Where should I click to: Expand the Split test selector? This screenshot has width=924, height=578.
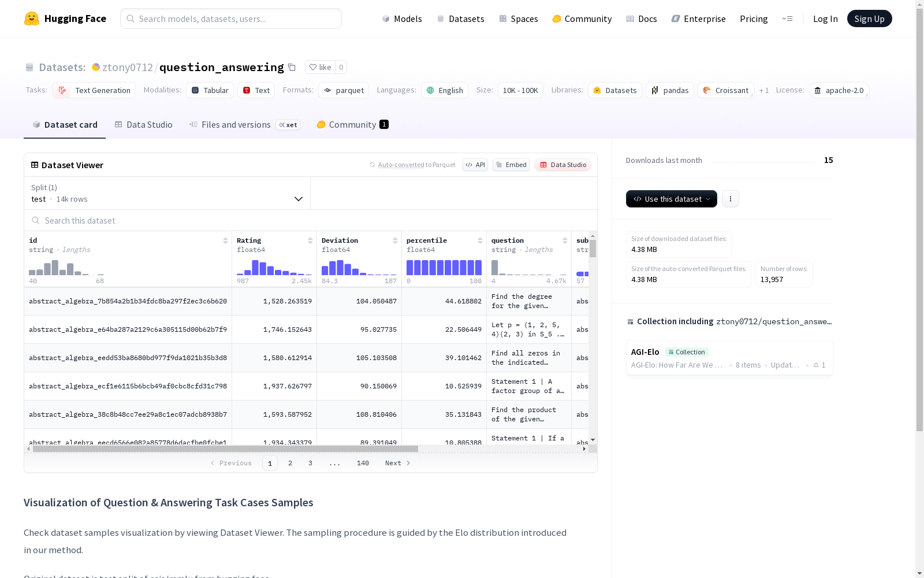pos(167,193)
